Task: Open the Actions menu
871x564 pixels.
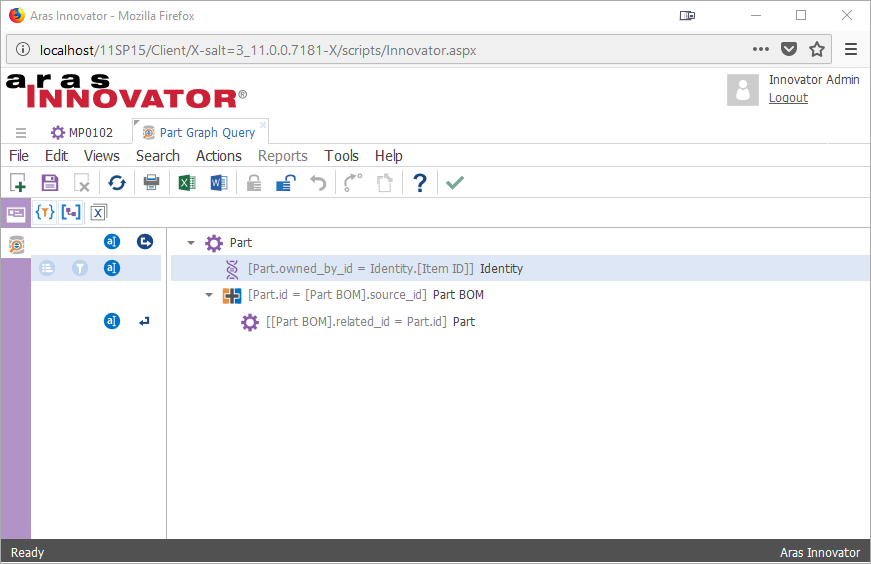Action: click(218, 156)
